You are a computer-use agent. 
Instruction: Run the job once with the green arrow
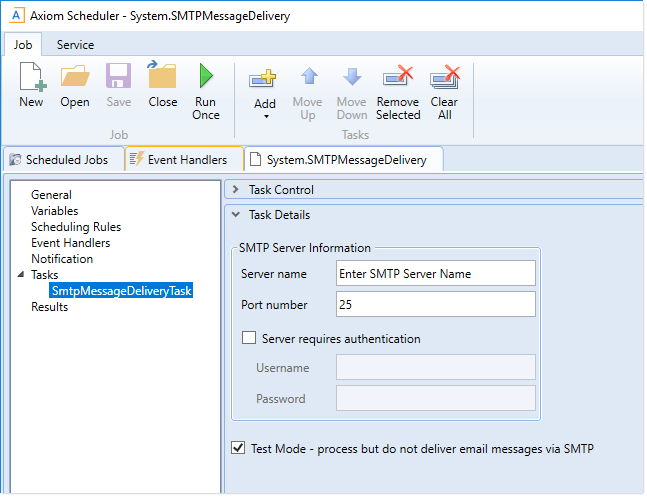206,76
